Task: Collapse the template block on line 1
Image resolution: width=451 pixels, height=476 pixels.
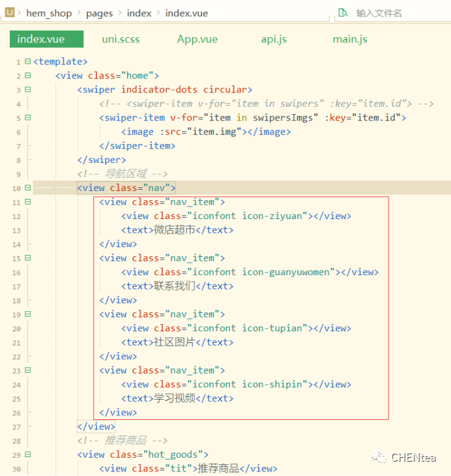Action: (27, 62)
